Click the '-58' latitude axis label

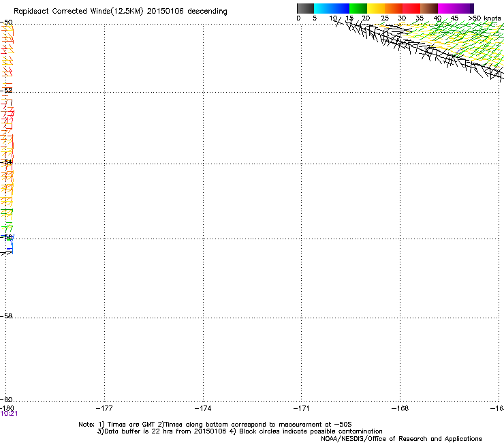(6, 316)
